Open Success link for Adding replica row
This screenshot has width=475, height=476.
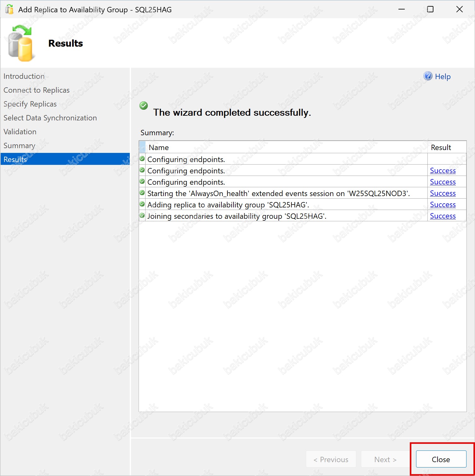(443, 205)
